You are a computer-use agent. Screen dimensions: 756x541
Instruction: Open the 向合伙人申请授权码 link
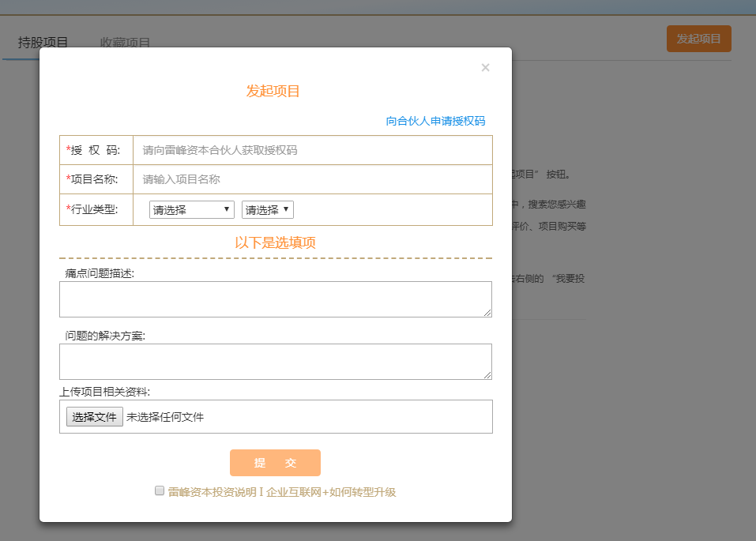pyautogui.click(x=435, y=121)
